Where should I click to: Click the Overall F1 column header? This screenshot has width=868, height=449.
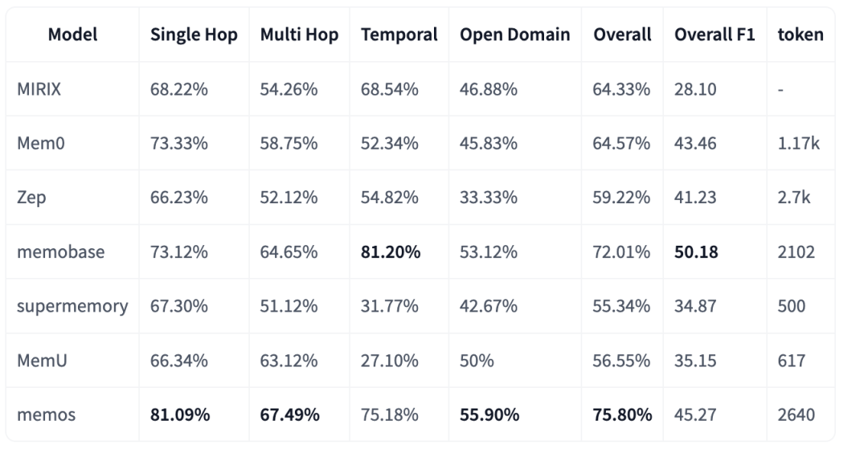[x=709, y=35]
